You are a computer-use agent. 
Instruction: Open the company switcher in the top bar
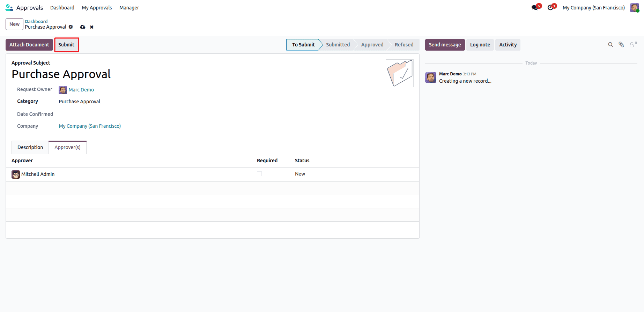point(594,8)
